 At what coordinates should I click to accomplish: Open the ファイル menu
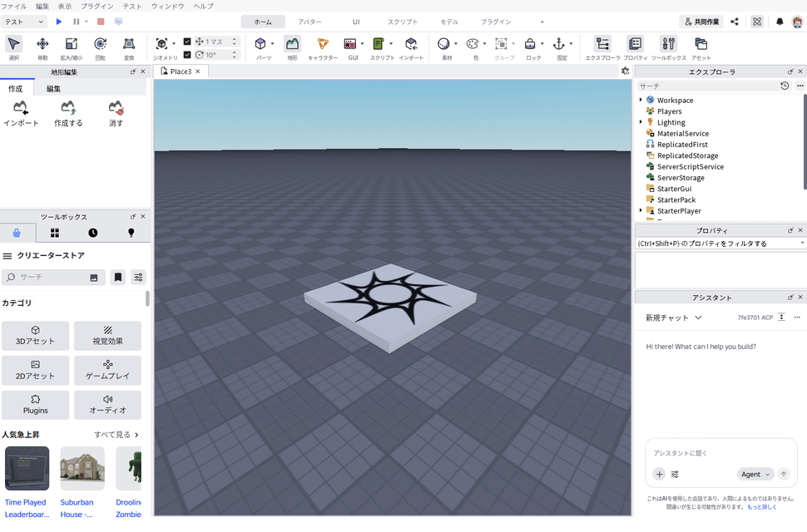(x=14, y=6)
